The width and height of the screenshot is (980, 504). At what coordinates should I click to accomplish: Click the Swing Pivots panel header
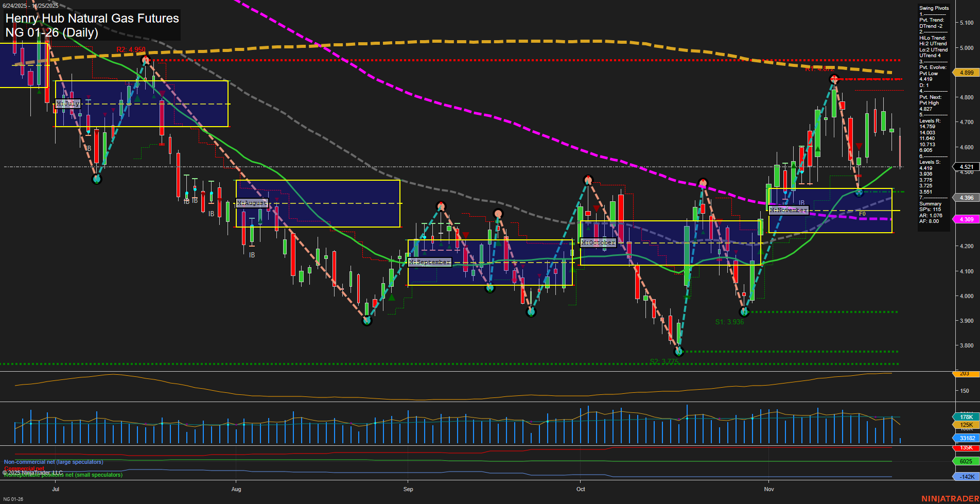[x=934, y=8]
